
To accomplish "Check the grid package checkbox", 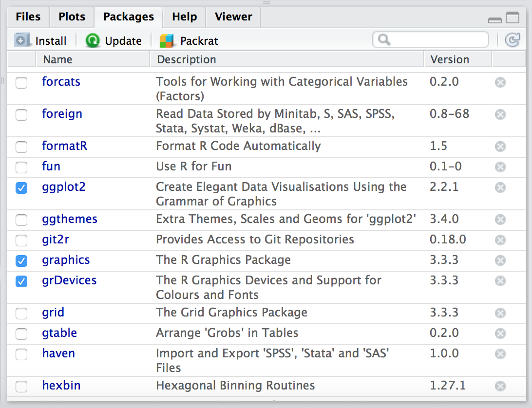I will [x=21, y=313].
